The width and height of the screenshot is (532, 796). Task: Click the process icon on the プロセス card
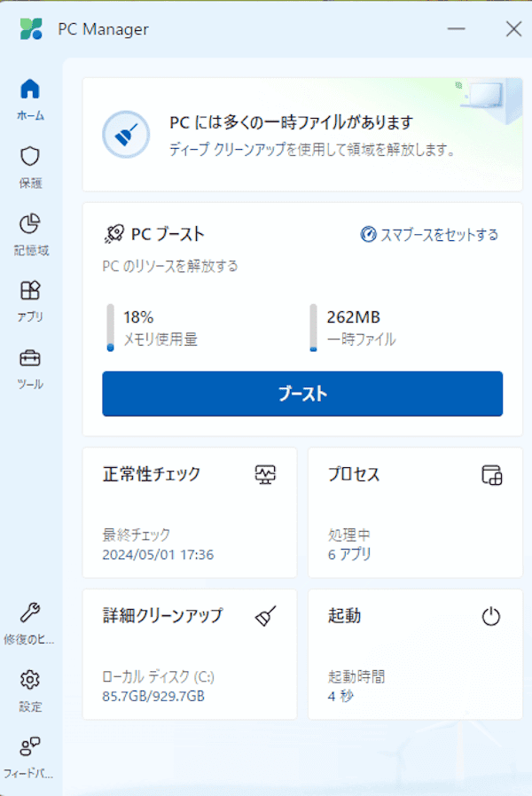point(492,473)
